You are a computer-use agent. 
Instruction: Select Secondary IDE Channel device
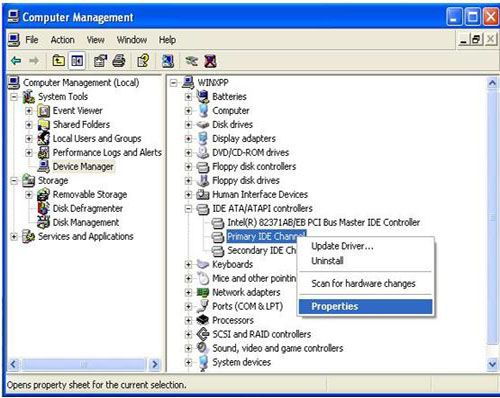pyautogui.click(x=261, y=250)
